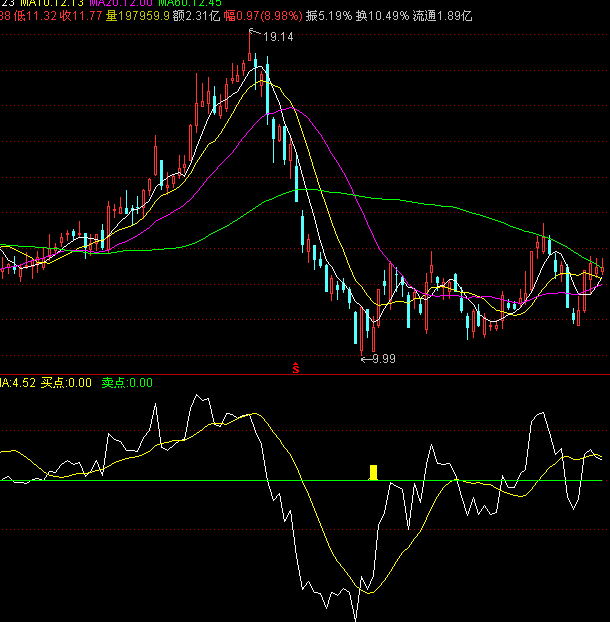
Task: Click the MA:4.52 indicator value
Action: pos(18,382)
